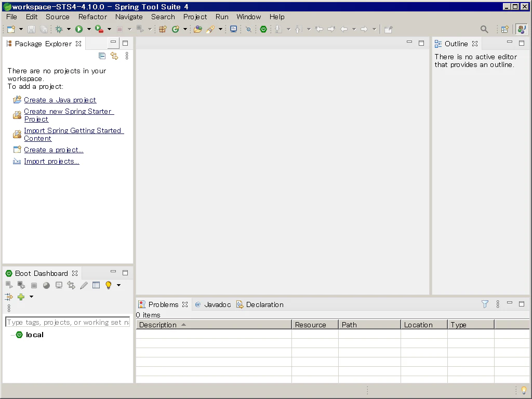Click the Boot Dashboard Open Console monitor icon
532x399 pixels.
[x=59, y=285]
